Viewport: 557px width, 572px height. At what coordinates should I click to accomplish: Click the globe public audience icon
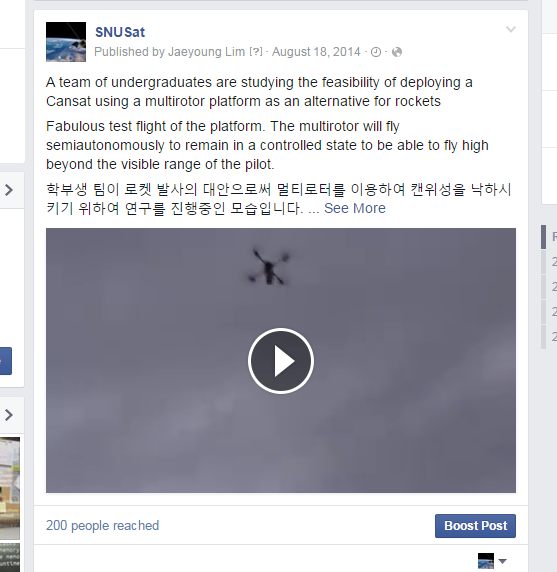tap(397, 52)
